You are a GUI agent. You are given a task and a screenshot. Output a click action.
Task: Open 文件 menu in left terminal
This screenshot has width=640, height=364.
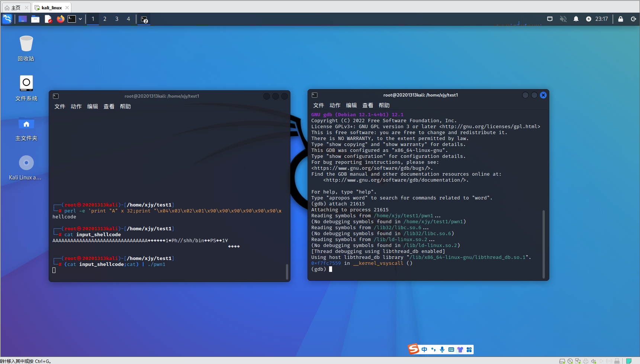60,107
